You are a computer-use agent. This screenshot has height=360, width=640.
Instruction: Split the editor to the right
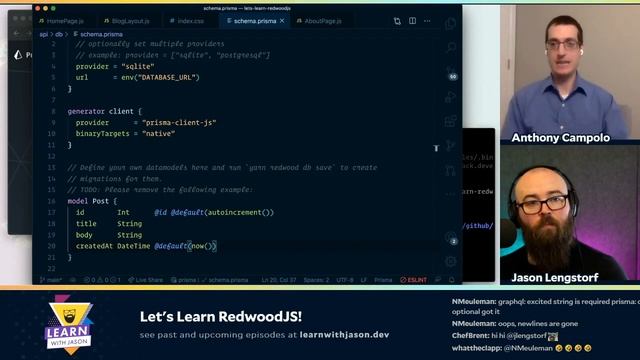pos(413,21)
